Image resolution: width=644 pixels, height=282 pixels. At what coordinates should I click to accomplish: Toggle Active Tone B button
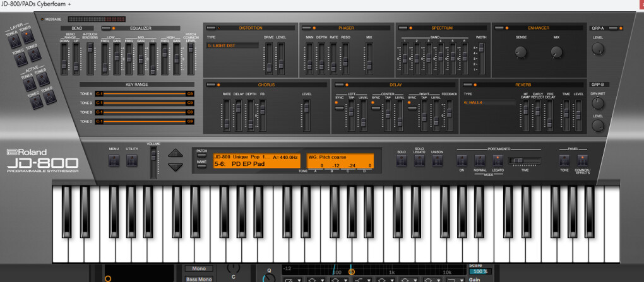42,79
